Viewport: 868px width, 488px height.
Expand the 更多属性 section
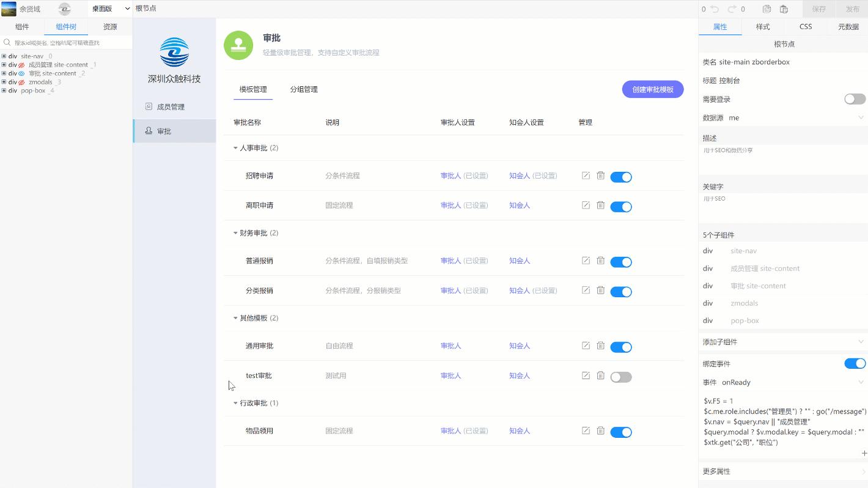tap(783, 471)
